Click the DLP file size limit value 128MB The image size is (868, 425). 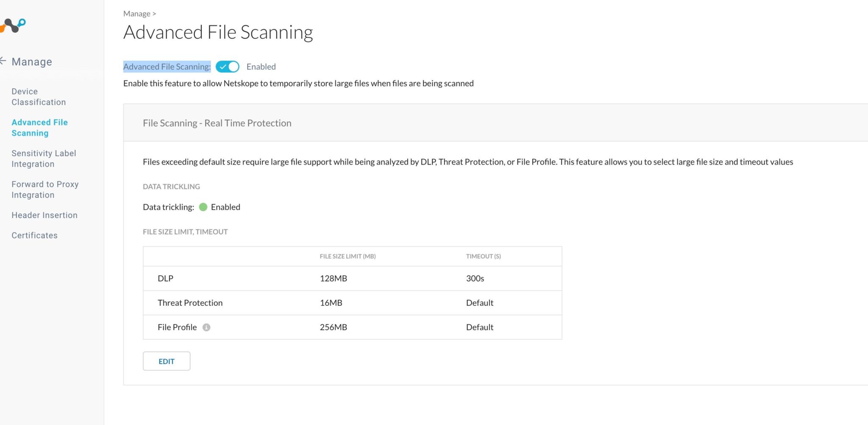[x=334, y=278]
